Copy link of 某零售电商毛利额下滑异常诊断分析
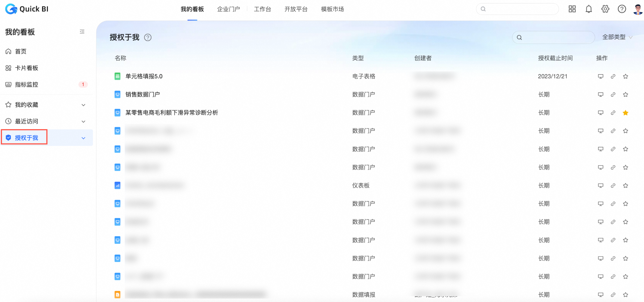644x302 pixels. click(x=613, y=113)
